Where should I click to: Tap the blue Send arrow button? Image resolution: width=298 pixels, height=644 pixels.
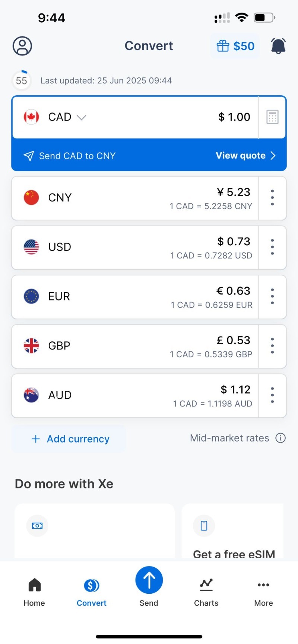coord(149,580)
